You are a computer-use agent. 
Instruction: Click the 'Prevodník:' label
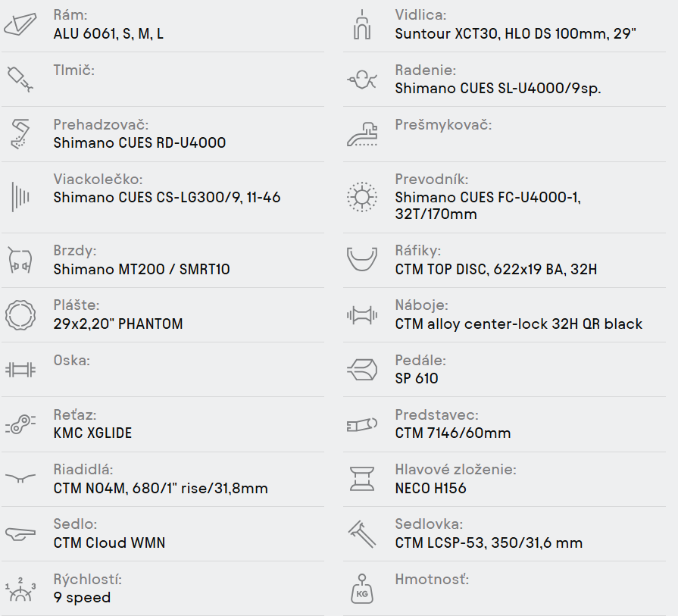pos(432,179)
